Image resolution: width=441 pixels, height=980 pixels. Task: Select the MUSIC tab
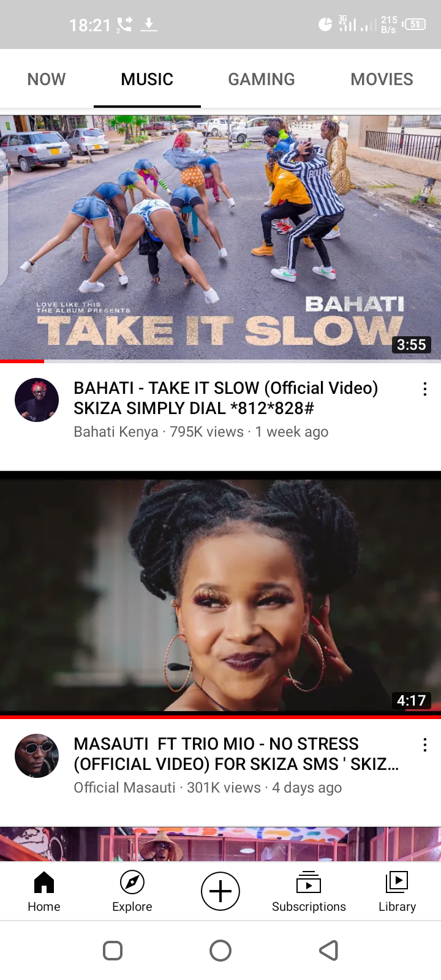coord(147,79)
